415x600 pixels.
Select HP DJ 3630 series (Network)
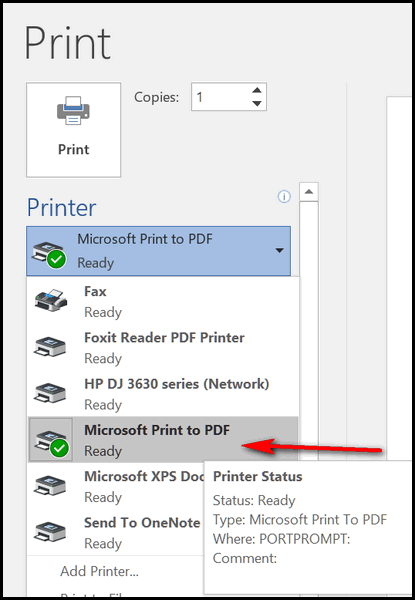pos(163,394)
